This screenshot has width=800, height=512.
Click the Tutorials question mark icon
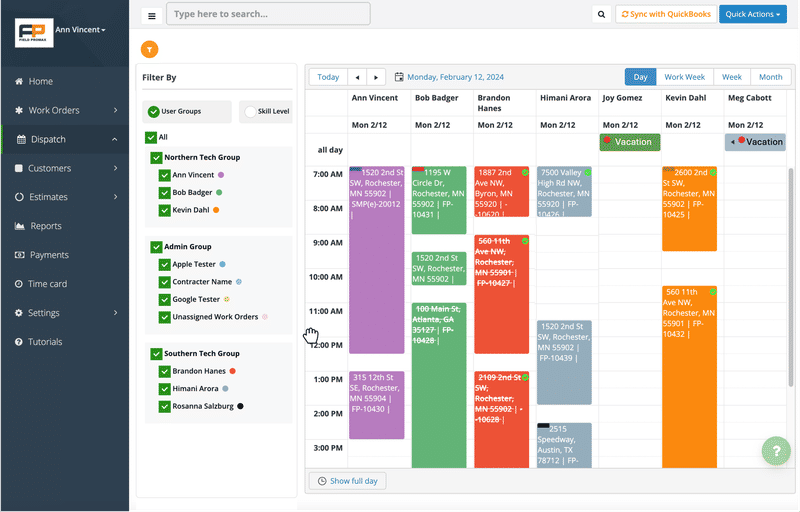click(x=19, y=342)
